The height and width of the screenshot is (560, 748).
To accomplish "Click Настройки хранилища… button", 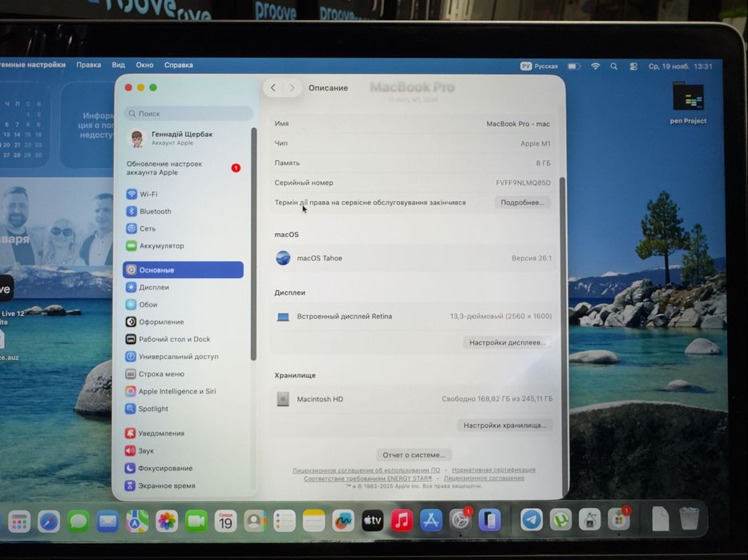I will (505, 425).
